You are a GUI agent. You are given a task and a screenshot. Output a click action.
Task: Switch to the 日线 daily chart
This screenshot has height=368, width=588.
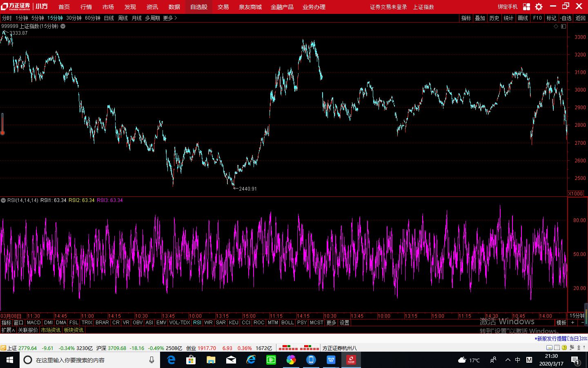[x=109, y=18]
